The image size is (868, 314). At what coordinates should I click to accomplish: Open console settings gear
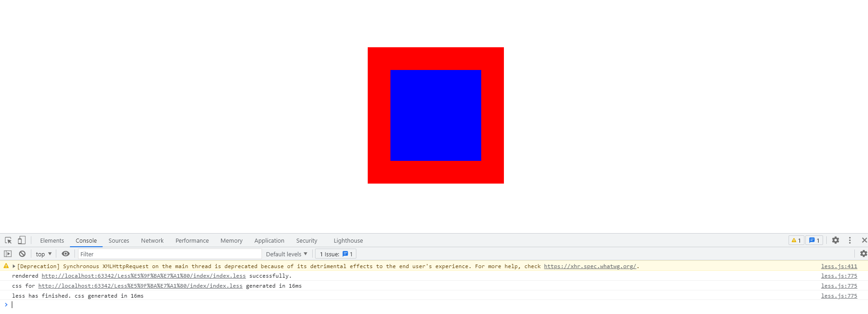point(863,254)
